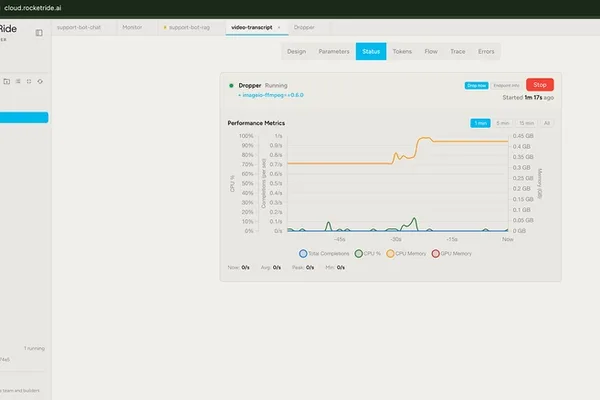This screenshot has width=600, height=400.
Task: Go to the Design view
Action: tap(297, 51)
